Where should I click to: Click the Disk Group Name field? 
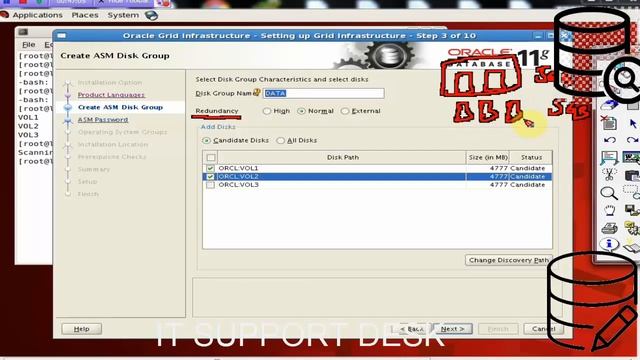[x=323, y=93]
